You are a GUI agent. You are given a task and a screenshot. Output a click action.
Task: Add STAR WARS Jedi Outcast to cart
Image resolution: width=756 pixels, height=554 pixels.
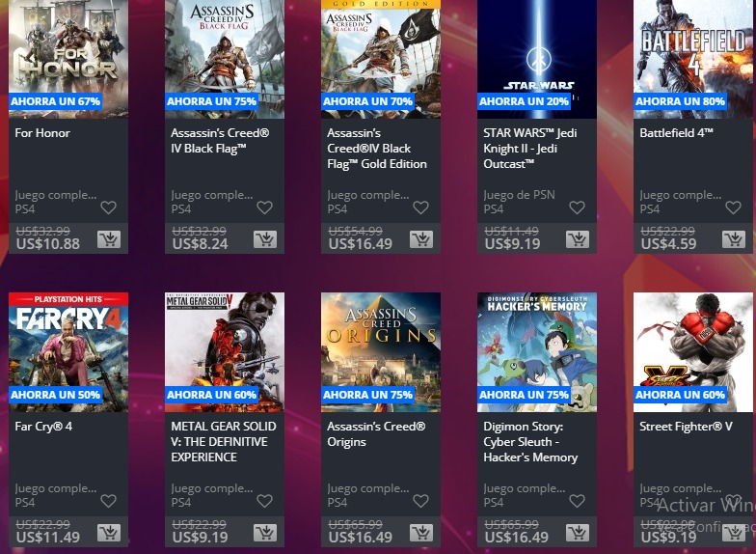coord(578,239)
